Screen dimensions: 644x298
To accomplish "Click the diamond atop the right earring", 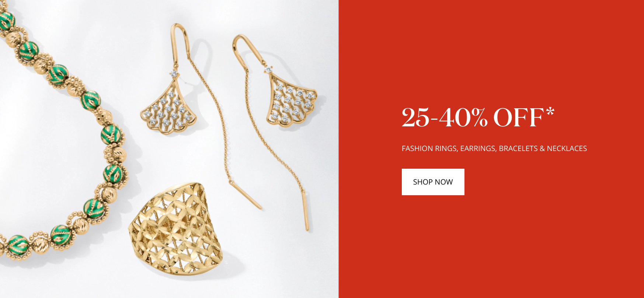I will [268, 69].
